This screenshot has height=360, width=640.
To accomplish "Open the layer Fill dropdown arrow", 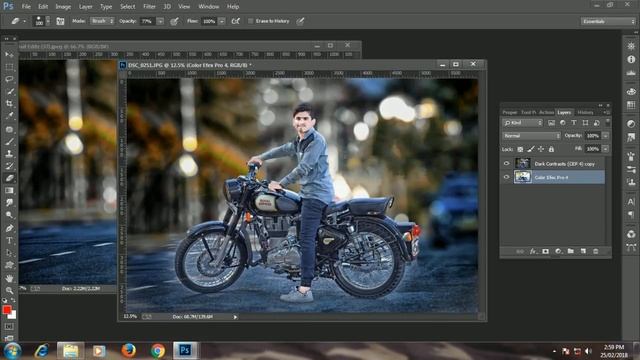I will [x=606, y=149].
